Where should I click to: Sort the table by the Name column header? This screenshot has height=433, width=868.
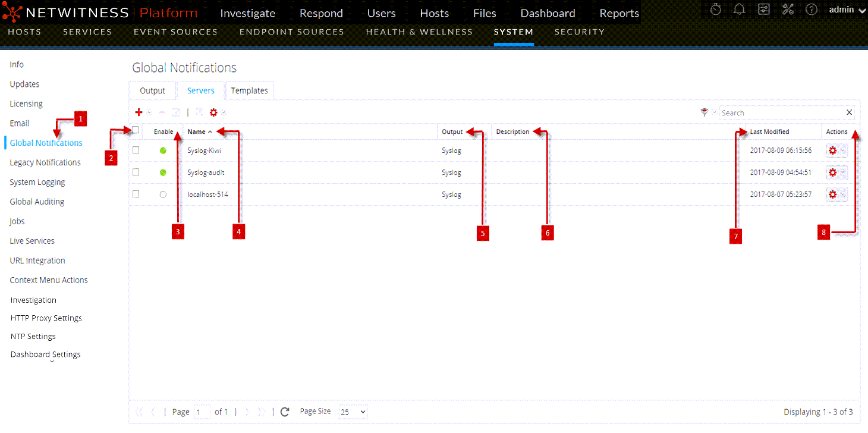click(196, 132)
